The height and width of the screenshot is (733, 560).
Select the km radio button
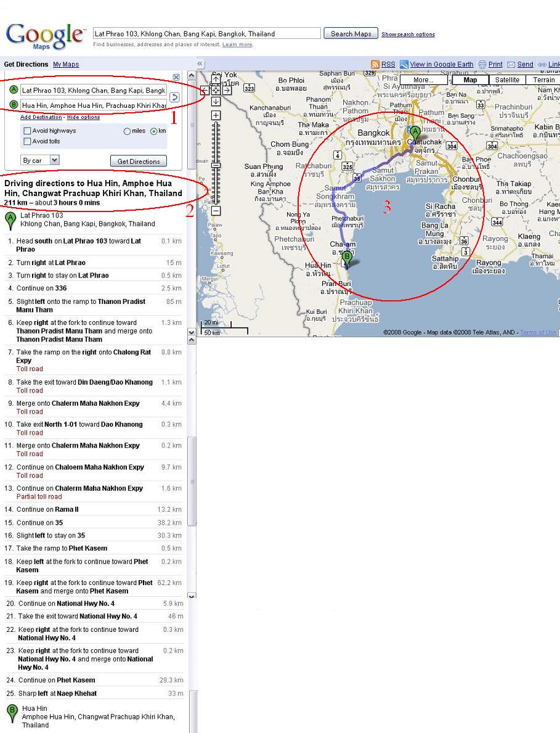pyautogui.click(x=153, y=131)
